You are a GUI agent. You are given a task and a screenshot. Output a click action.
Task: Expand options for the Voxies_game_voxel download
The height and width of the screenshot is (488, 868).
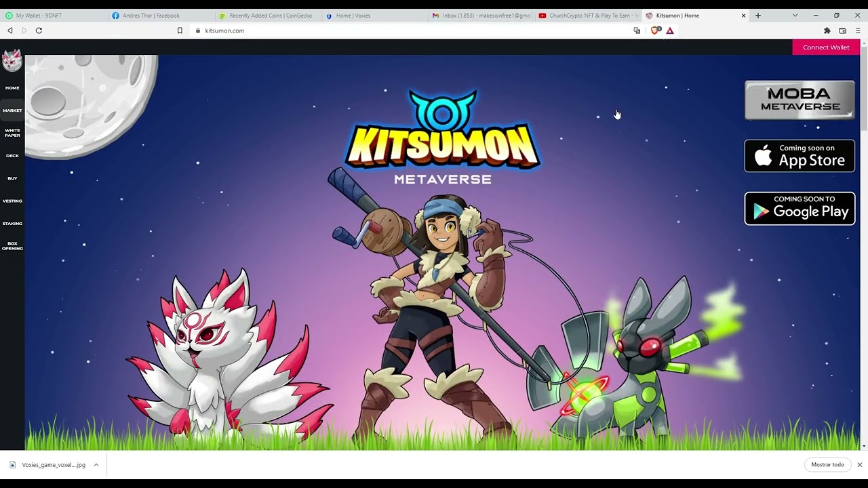pyautogui.click(x=96, y=465)
